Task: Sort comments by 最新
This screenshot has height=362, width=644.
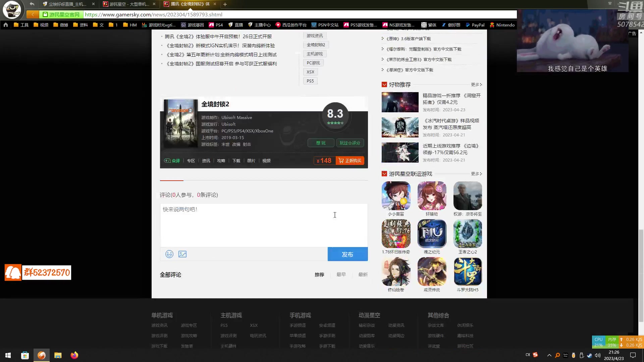Action: 363,275
